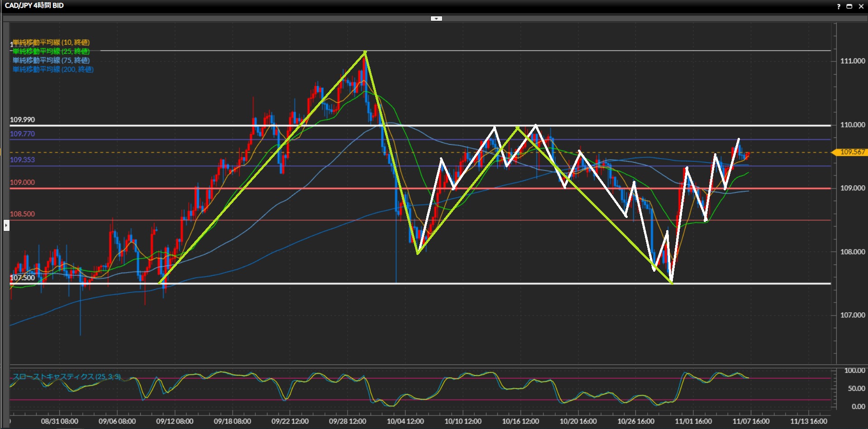Select the 25-period moving average label
The width and height of the screenshot is (868, 429).
51,52
